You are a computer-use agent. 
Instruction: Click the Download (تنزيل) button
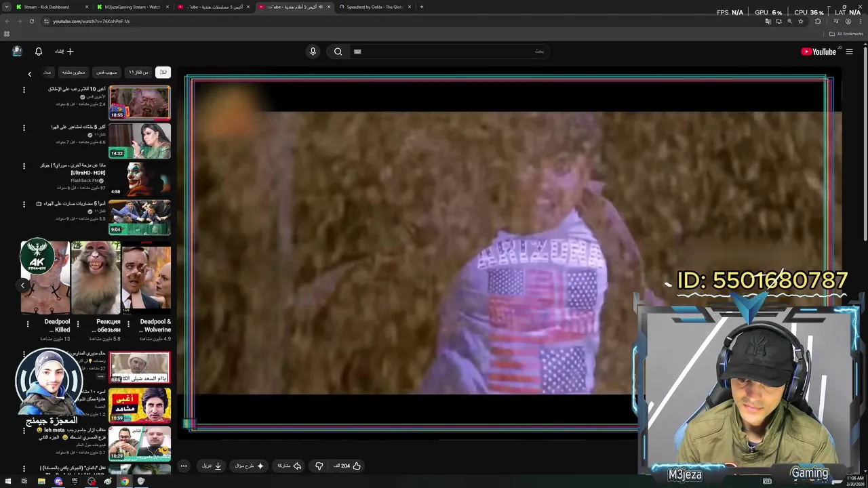pos(212,466)
